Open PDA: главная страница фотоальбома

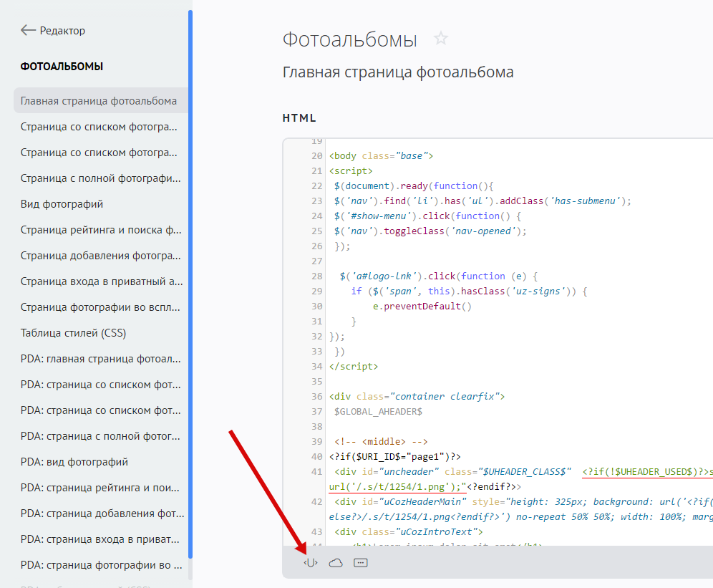point(100,359)
